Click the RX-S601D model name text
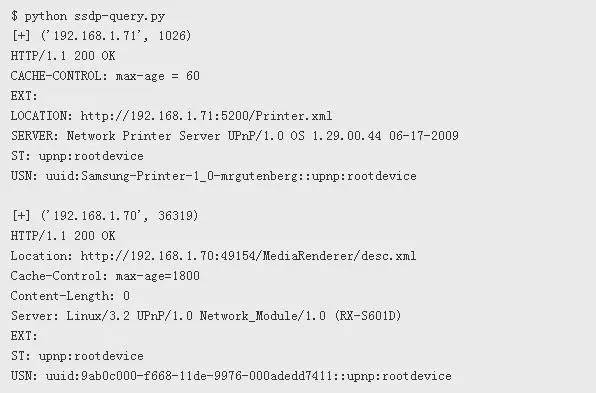 click(x=368, y=315)
